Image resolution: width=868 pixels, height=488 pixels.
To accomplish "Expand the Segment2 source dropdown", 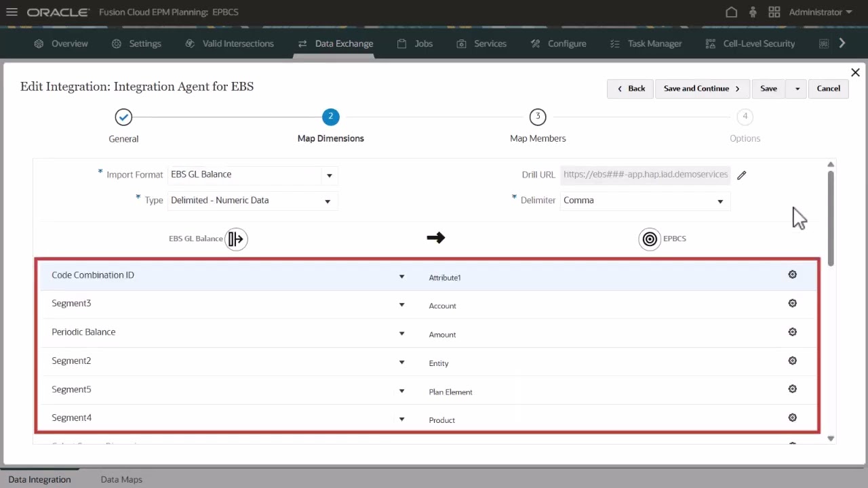I will (x=401, y=362).
